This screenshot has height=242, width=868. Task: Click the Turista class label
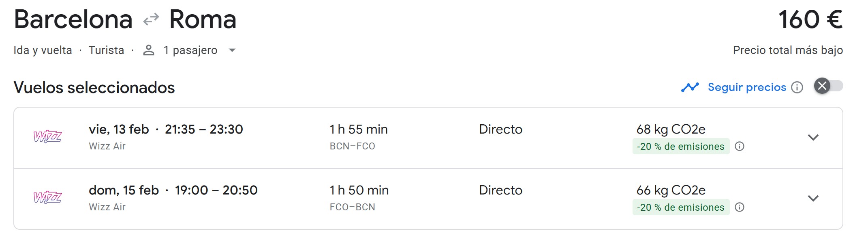pos(106,50)
